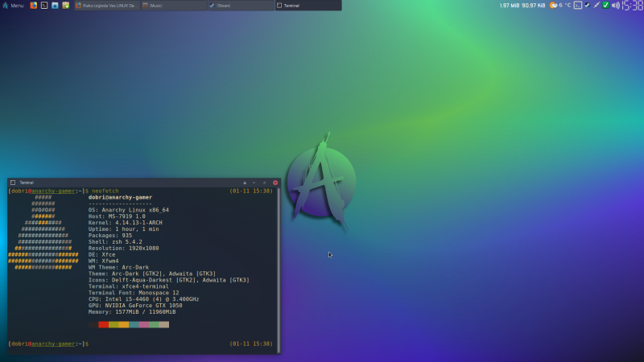Click the green checkmark update status icon
The image size is (644, 362).
coord(606,6)
